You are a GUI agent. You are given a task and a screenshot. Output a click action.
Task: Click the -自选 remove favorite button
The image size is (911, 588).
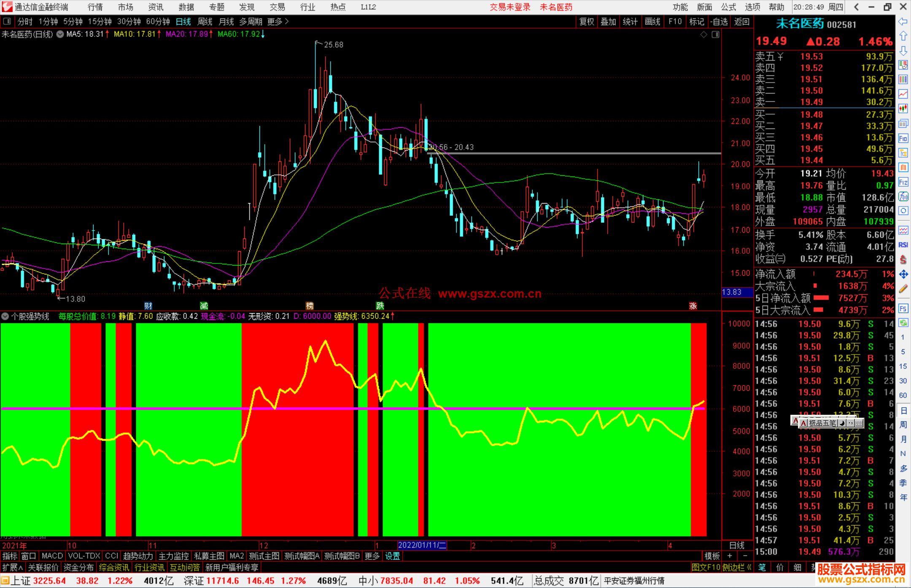pyautogui.click(x=719, y=21)
